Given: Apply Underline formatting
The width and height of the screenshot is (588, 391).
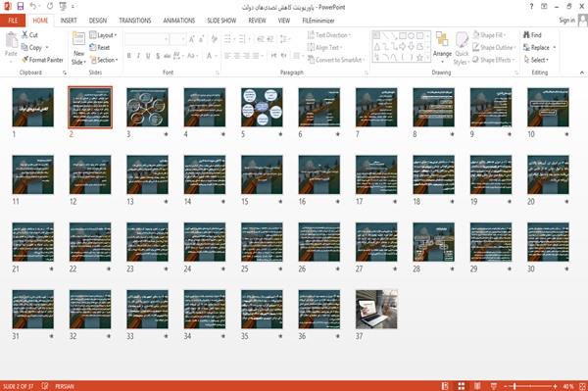Looking at the screenshot, I should coord(148,56).
